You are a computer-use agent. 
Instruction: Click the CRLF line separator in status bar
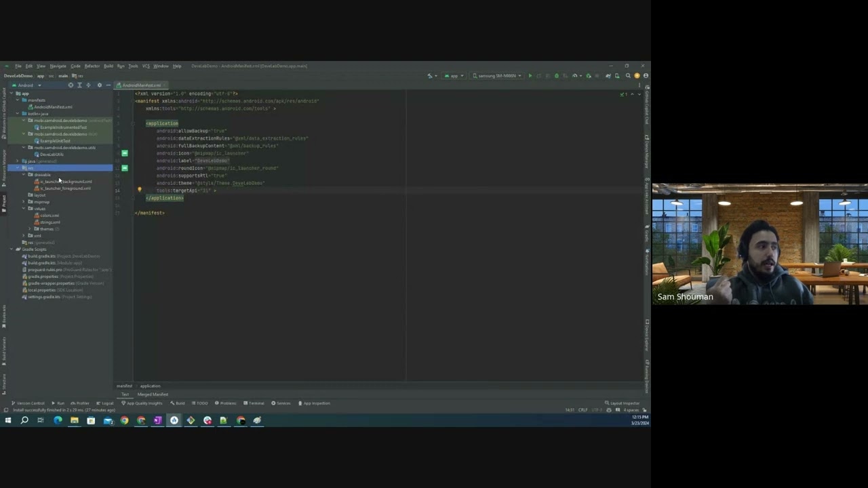583,410
